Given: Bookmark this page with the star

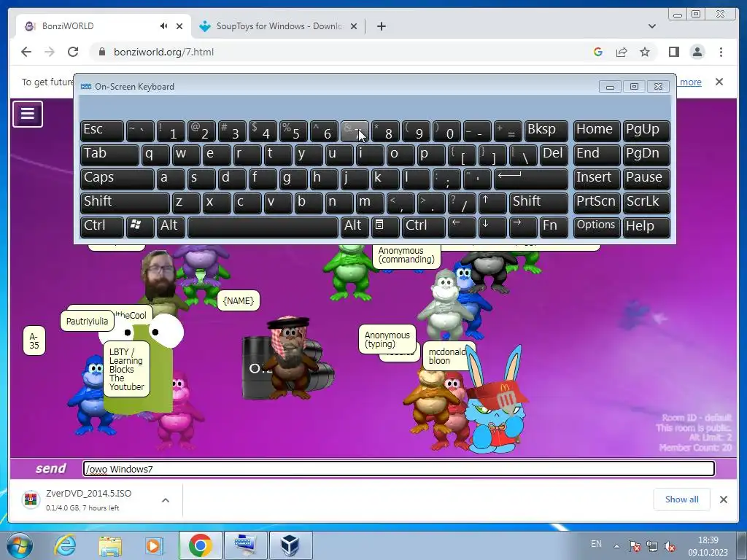Looking at the screenshot, I should (645, 52).
